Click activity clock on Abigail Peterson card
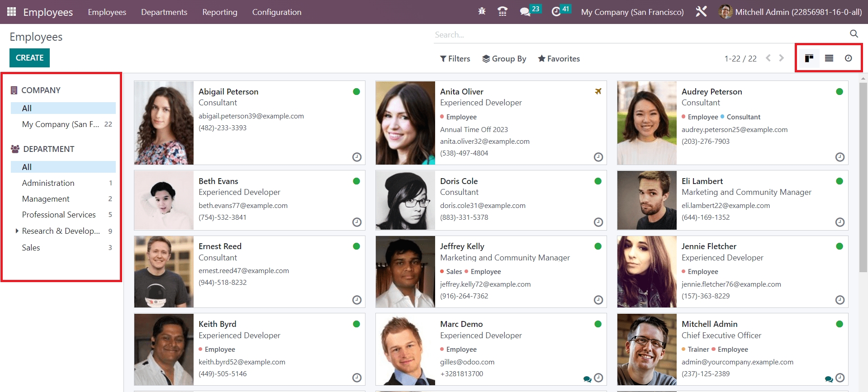This screenshot has height=392, width=868. point(357,157)
